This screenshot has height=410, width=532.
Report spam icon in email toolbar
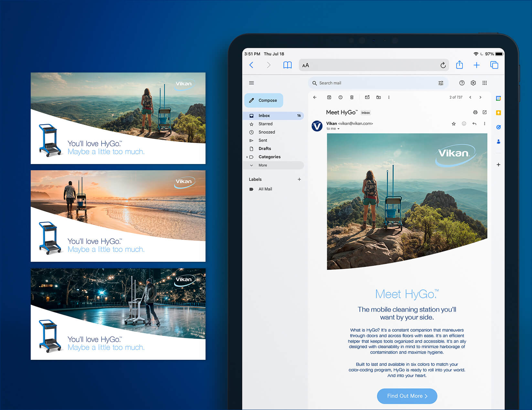[340, 97]
